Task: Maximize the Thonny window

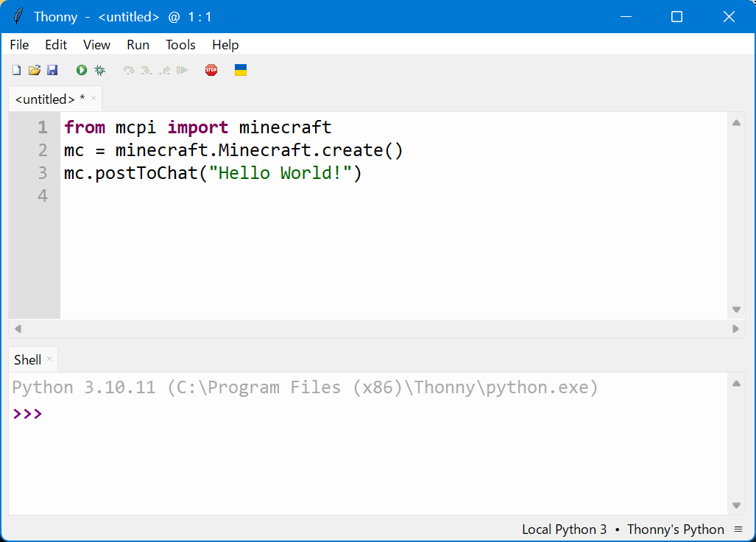Action: (677, 17)
